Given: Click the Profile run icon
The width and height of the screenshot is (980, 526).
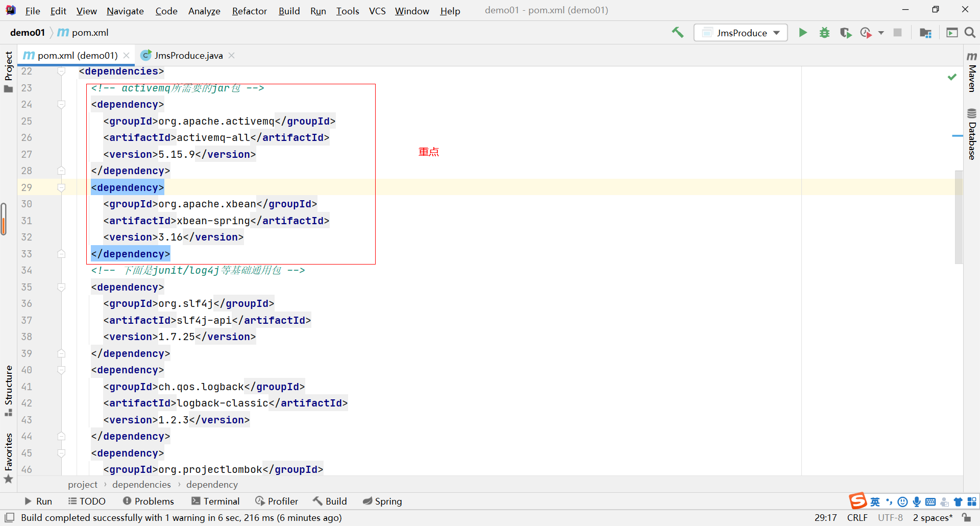Looking at the screenshot, I should pos(866,33).
